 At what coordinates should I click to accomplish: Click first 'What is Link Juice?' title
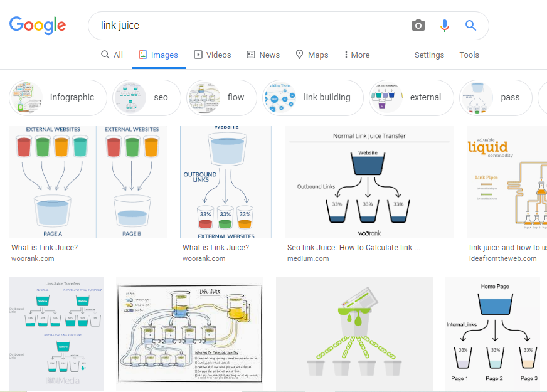[45, 248]
